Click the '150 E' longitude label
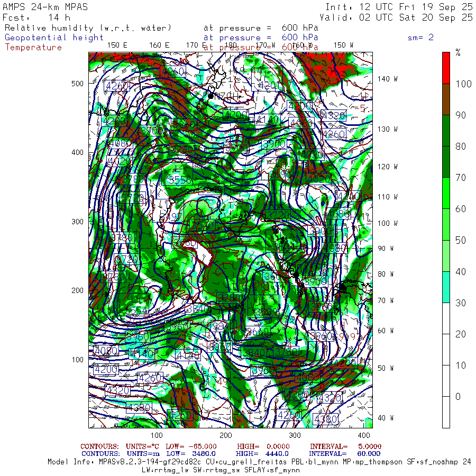Image resolution: width=476 pixels, height=476 pixels. pos(117,45)
